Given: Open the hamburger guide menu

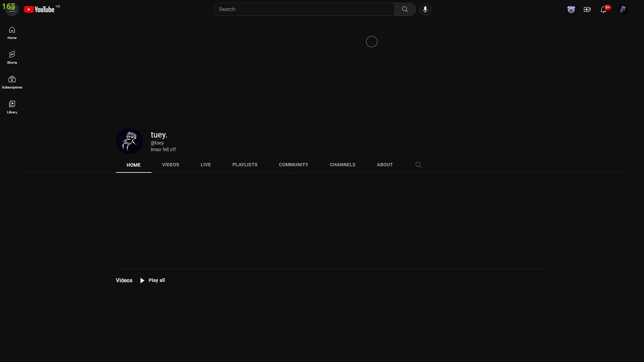Looking at the screenshot, I should (x=12, y=9).
